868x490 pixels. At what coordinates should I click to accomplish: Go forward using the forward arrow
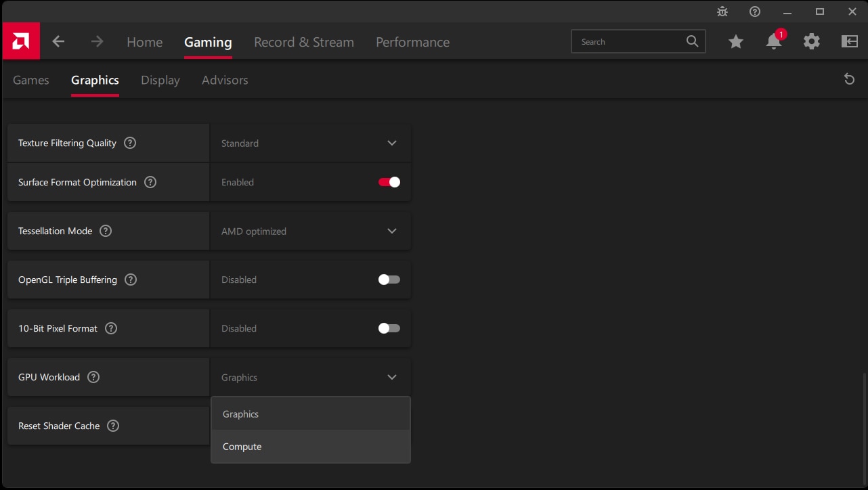(x=97, y=41)
